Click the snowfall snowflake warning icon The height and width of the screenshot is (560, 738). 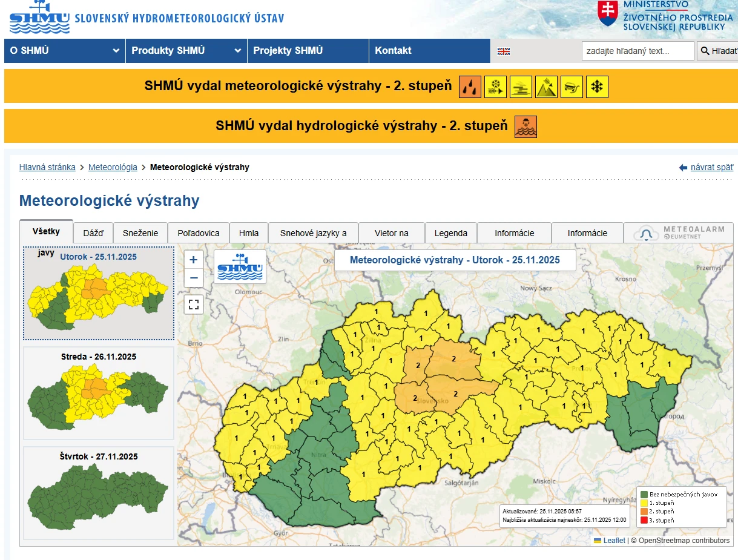[x=598, y=87]
